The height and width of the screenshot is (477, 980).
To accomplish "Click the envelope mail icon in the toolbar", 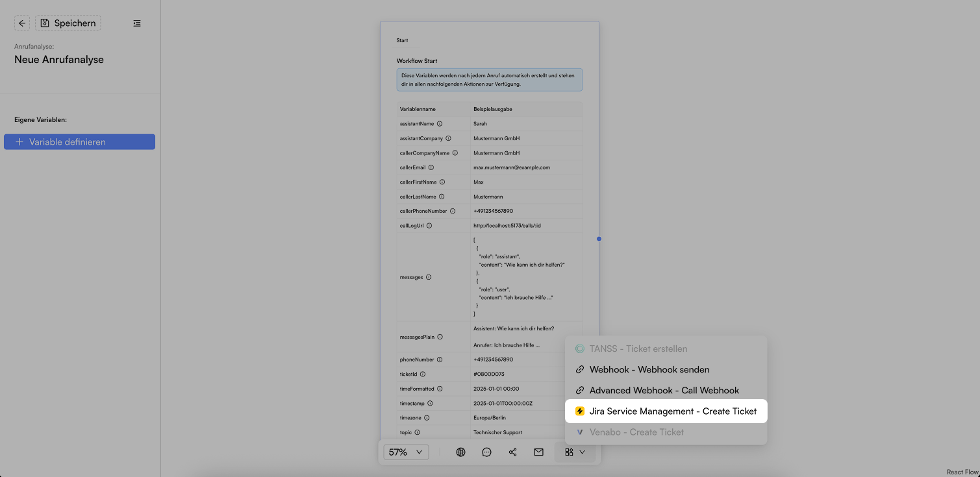I will point(538,452).
